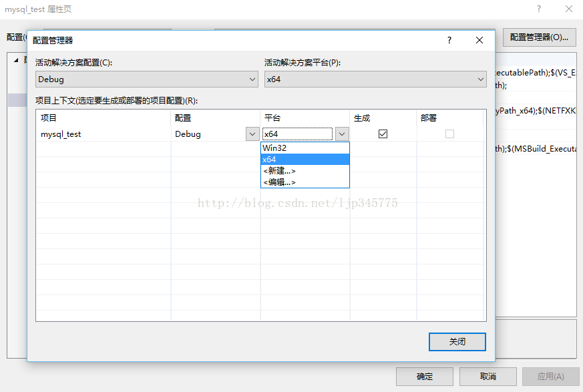Click 确定 in the property page
The image size is (583, 392).
425,377
